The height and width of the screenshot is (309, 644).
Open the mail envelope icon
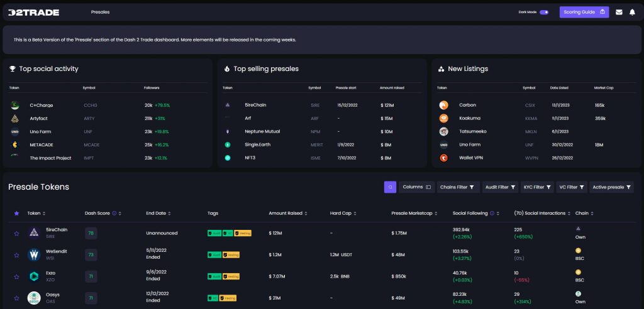pyautogui.click(x=619, y=13)
